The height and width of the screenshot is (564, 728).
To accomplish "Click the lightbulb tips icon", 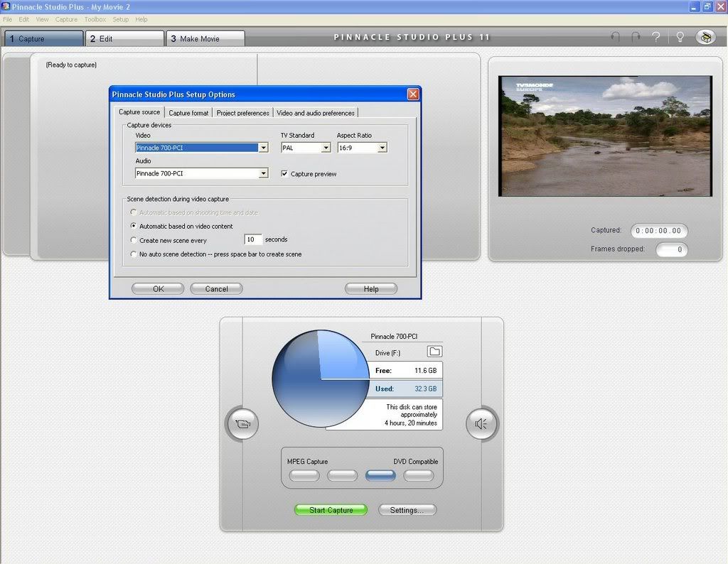I will [680, 37].
